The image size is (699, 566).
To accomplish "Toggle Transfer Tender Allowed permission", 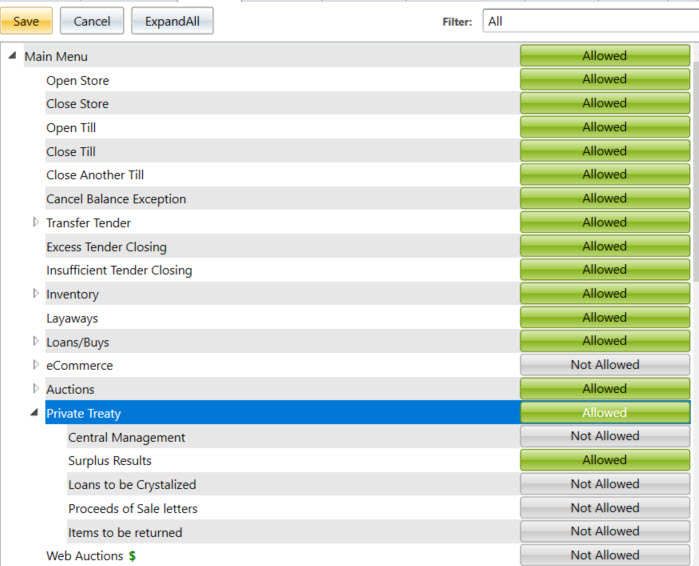I will coord(605,222).
